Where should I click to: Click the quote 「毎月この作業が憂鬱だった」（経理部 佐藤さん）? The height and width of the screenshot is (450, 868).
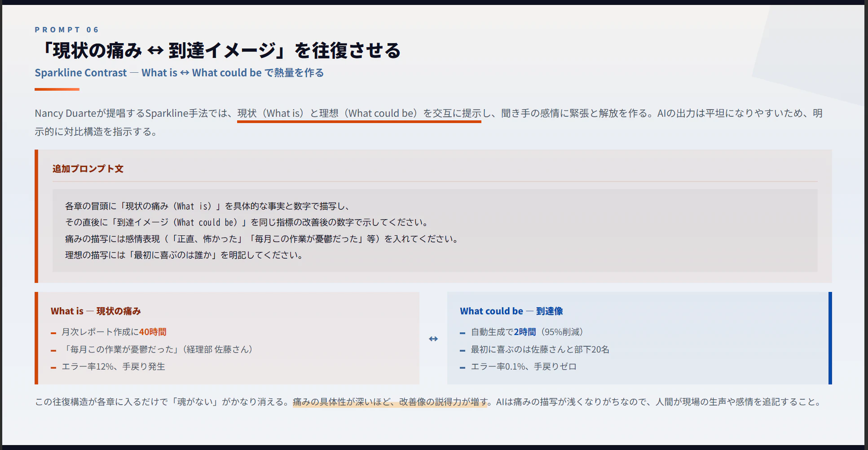(x=158, y=349)
